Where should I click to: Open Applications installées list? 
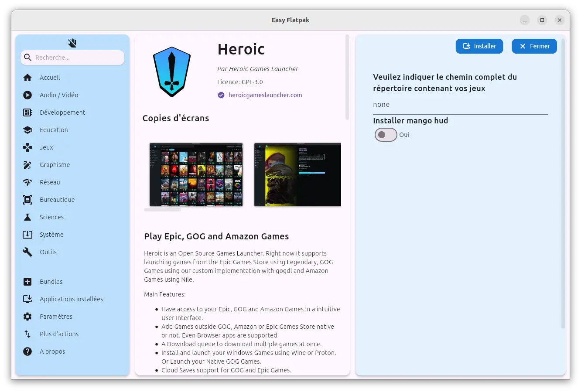[72, 299]
